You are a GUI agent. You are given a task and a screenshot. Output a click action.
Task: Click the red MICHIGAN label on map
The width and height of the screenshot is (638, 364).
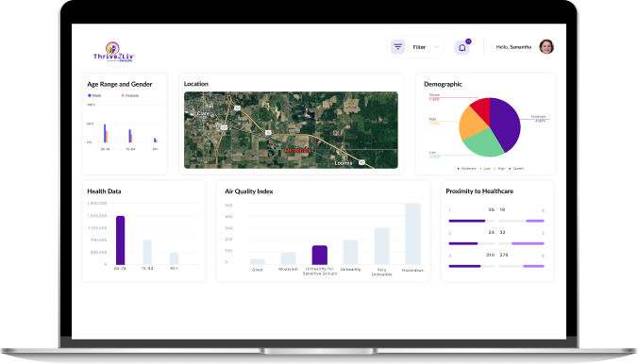(297, 151)
